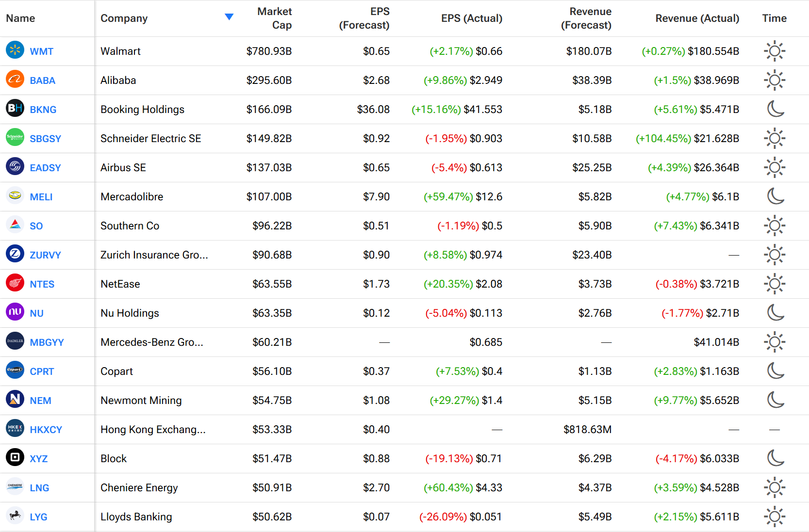Image resolution: width=809 pixels, height=532 pixels.
Task: Click the blue sort arrow beside Company
Action: 229,17
